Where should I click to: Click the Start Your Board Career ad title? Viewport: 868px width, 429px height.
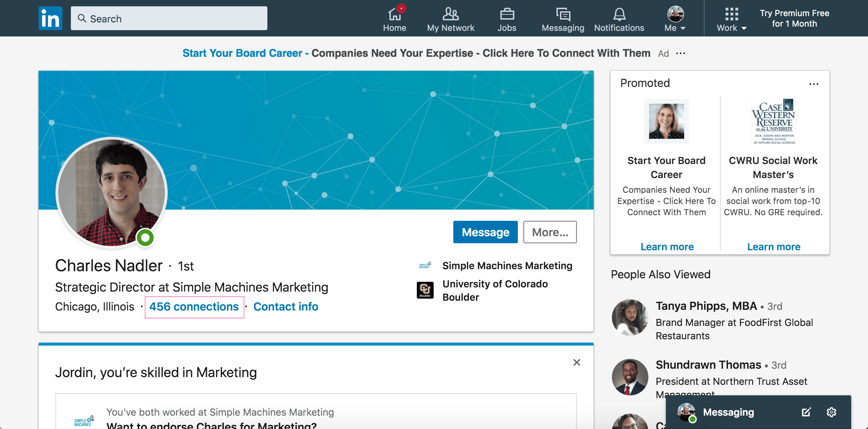[667, 168]
